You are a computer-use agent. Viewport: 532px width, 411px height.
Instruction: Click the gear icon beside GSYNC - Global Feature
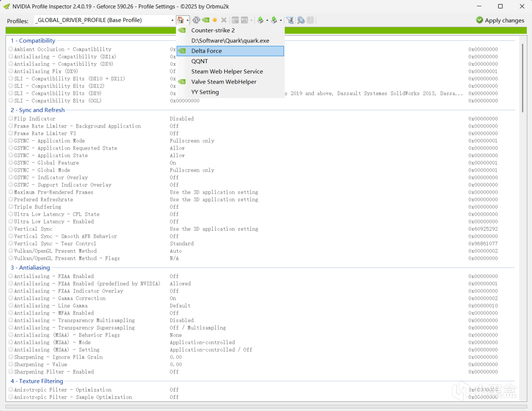click(11, 163)
